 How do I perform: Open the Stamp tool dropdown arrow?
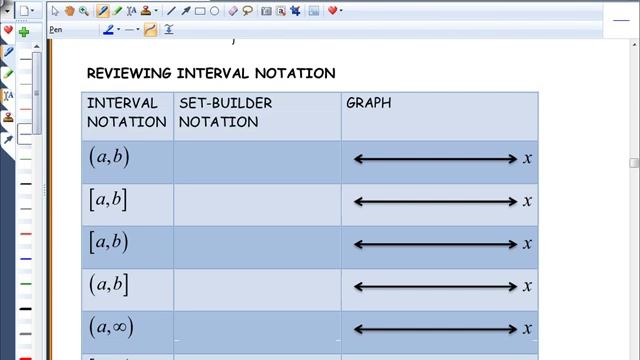pyautogui.click(x=156, y=11)
